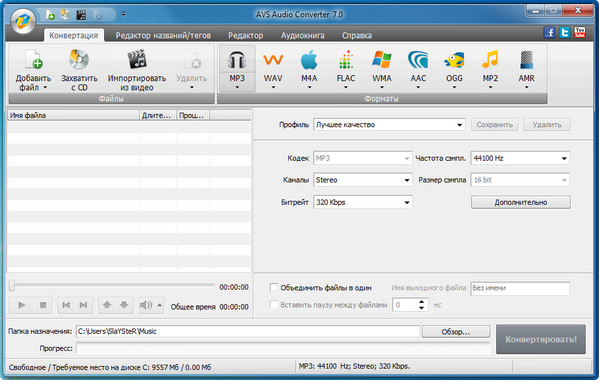599x380 pixels.
Task: Switch to the Конвертация tab
Action: click(x=74, y=36)
